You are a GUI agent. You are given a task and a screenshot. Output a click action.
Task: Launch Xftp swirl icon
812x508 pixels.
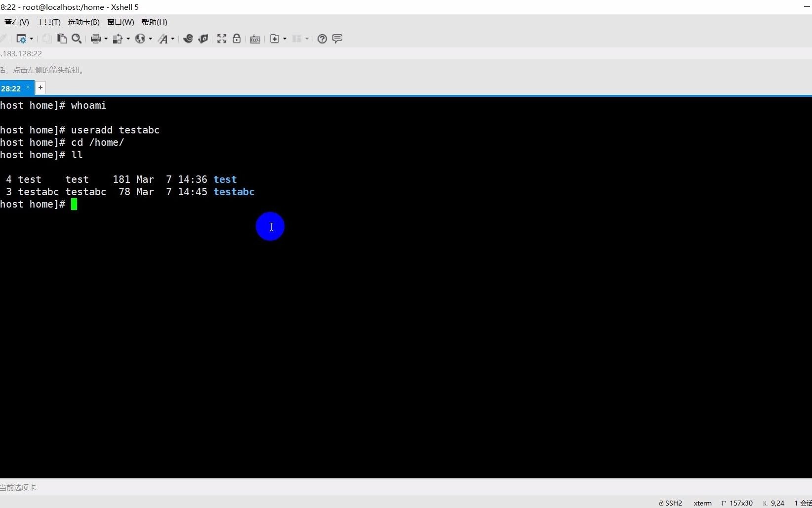tap(188, 39)
